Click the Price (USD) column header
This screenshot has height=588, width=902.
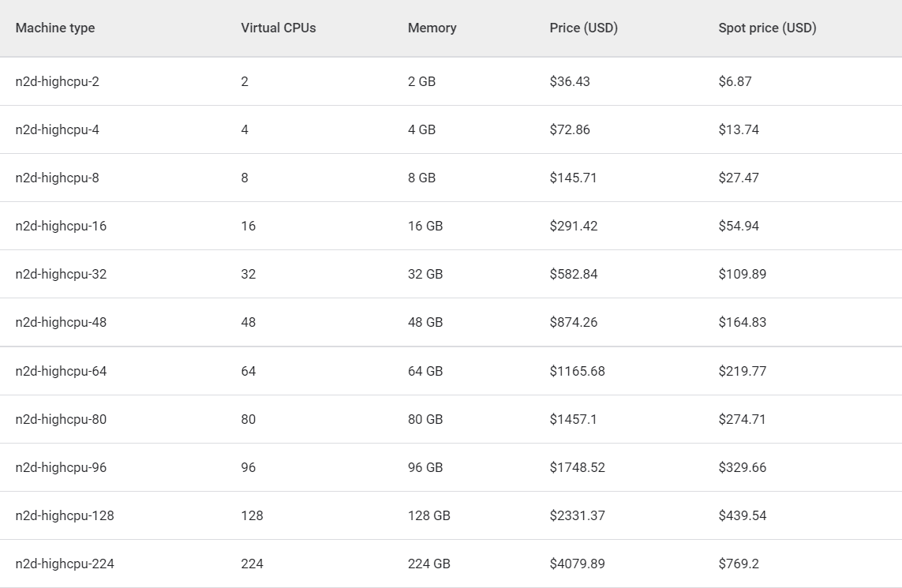(x=583, y=28)
